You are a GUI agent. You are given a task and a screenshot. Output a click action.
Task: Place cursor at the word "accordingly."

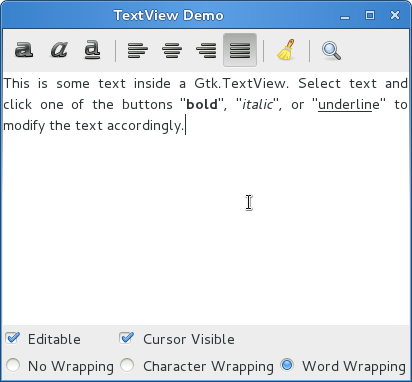pos(145,126)
